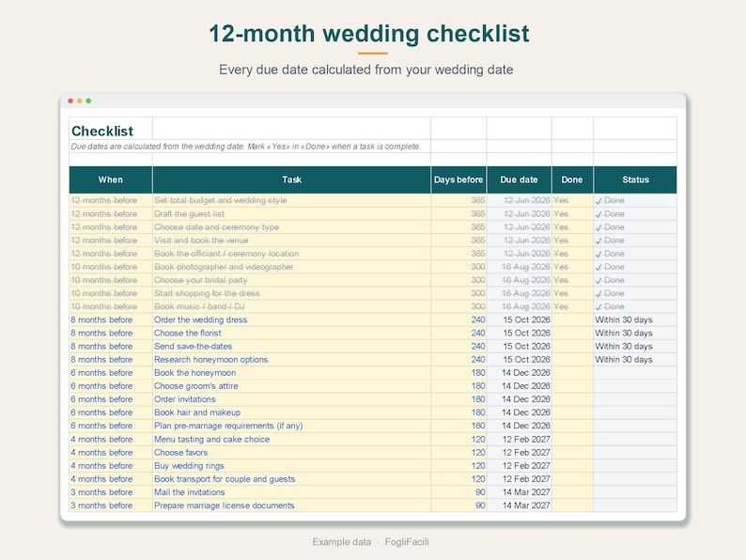Select task 'Draft the guest list'
Screen dimensions: 746x560
291,213
